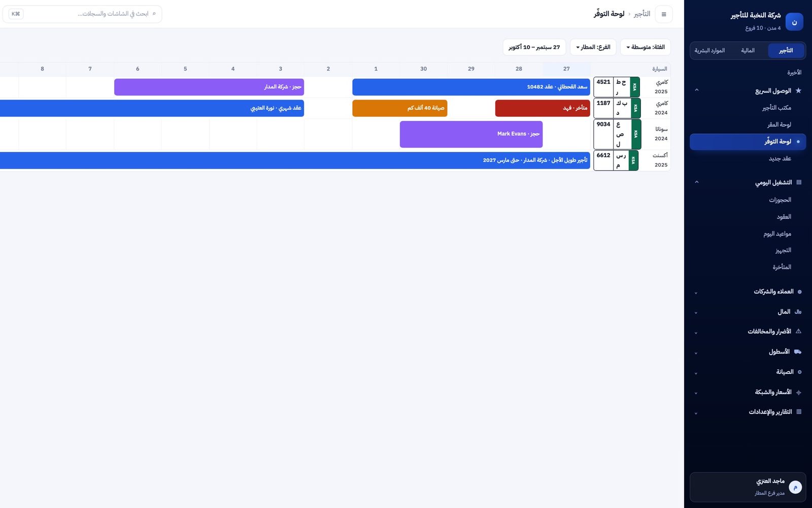Collapse the الوصول السريع section chevron
Image resolution: width=812 pixels, height=508 pixels.
[x=696, y=90]
